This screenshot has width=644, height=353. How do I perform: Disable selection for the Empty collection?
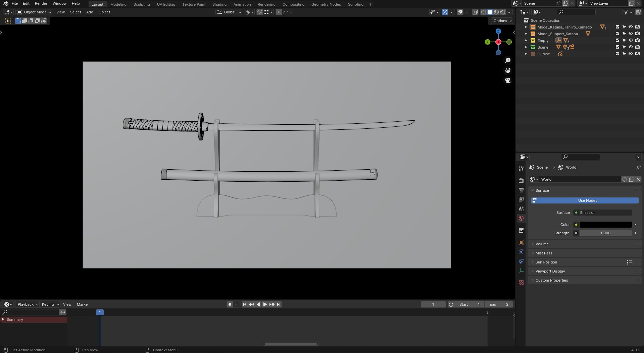point(624,41)
